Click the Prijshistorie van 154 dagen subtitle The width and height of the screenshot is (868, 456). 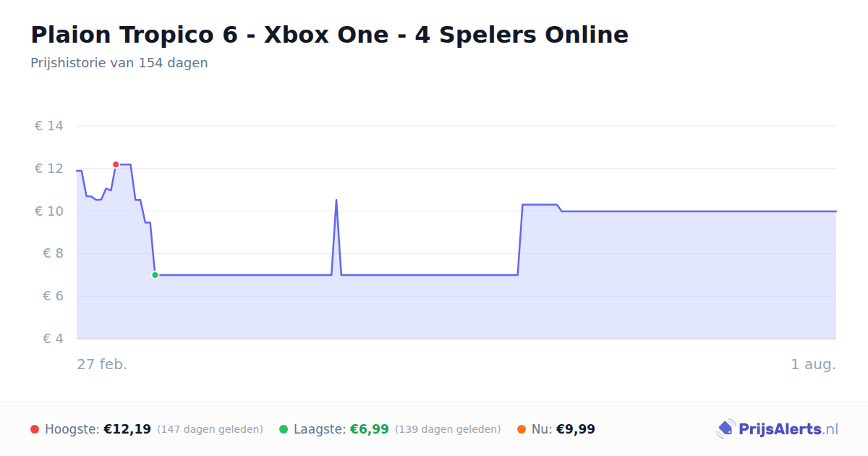coord(119,63)
